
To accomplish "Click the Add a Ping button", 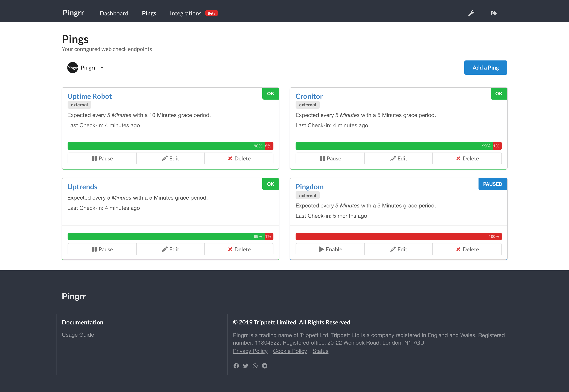I will click(x=485, y=68).
